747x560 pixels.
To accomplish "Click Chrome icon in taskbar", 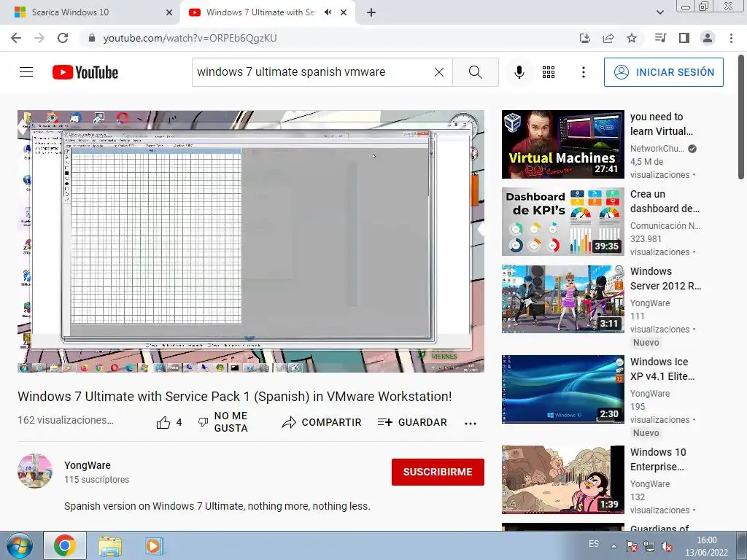I will pyautogui.click(x=65, y=545).
